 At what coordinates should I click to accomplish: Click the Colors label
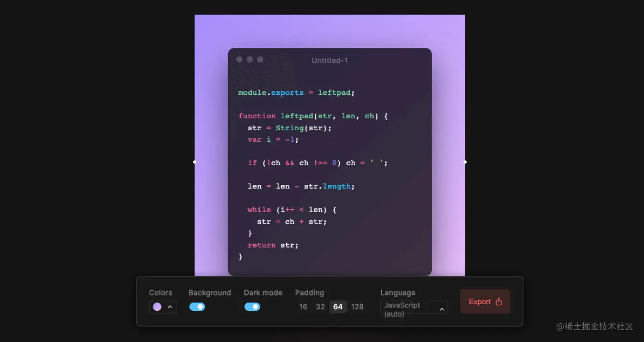pyautogui.click(x=161, y=293)
